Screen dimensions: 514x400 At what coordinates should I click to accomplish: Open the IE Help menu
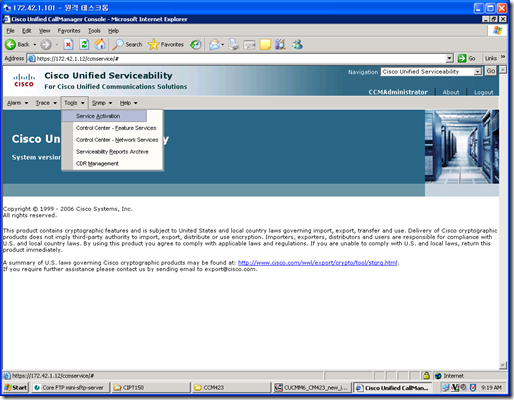pos(113,31)
